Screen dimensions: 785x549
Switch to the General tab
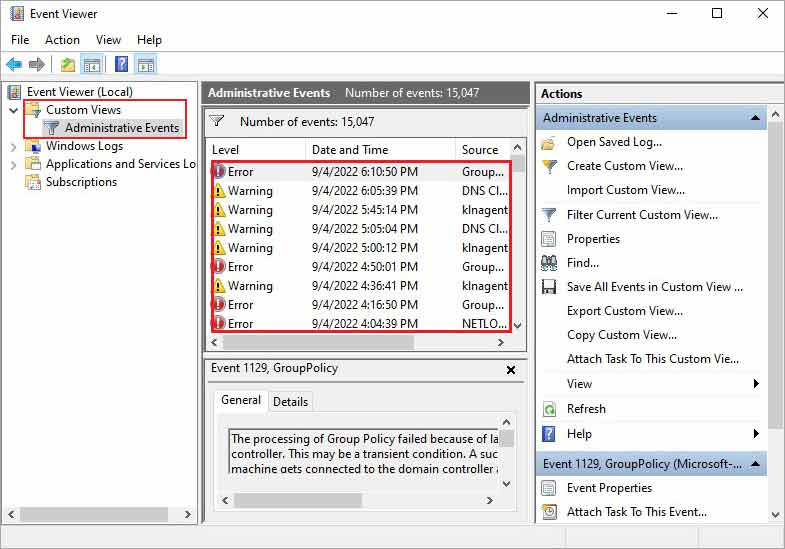coord(241,400)
